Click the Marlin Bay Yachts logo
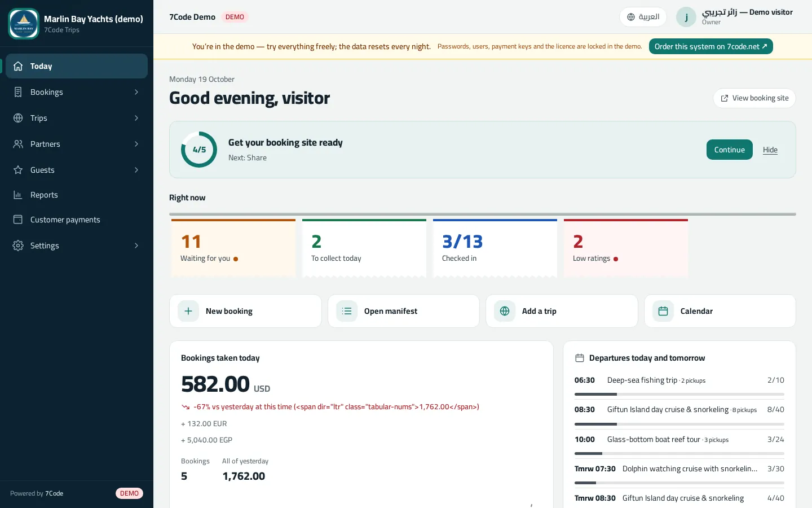The width and height of the screenshot is (812, 508). point(24,24)
